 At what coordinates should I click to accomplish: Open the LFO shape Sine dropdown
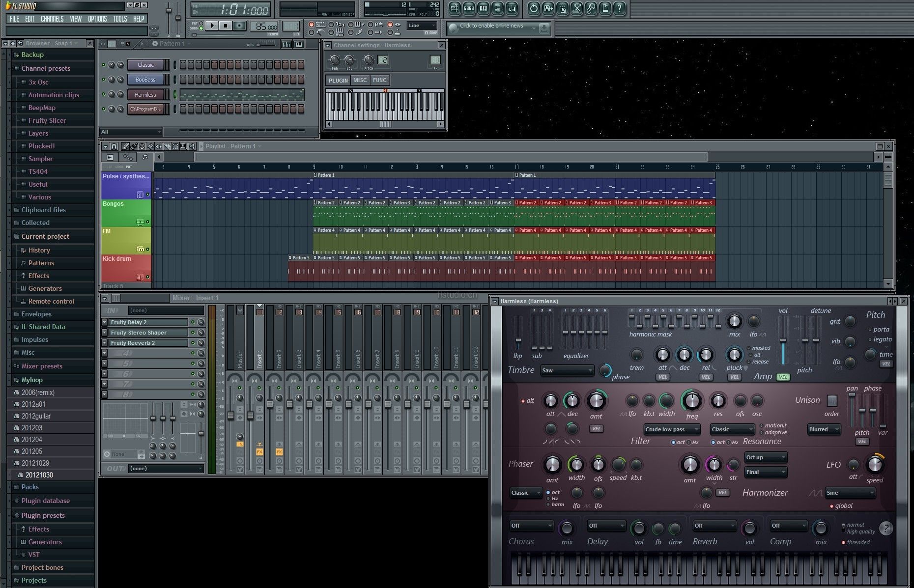[x=850, y=493]
